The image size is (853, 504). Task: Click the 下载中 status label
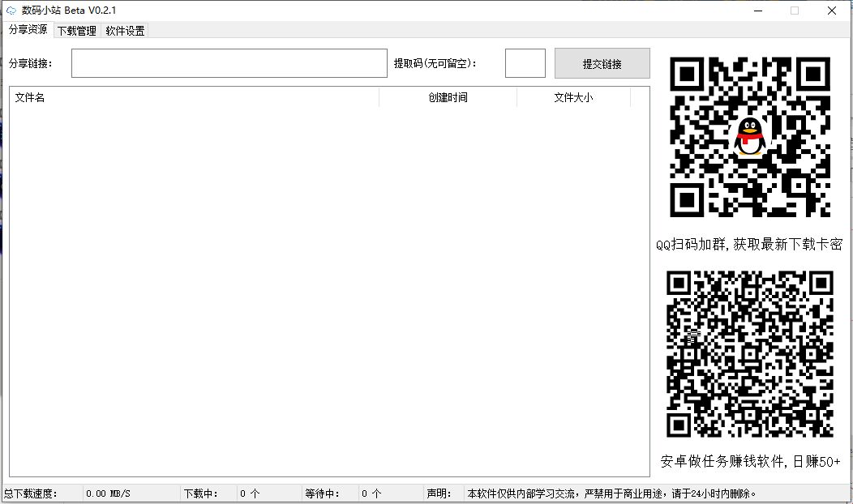point(201,493)
